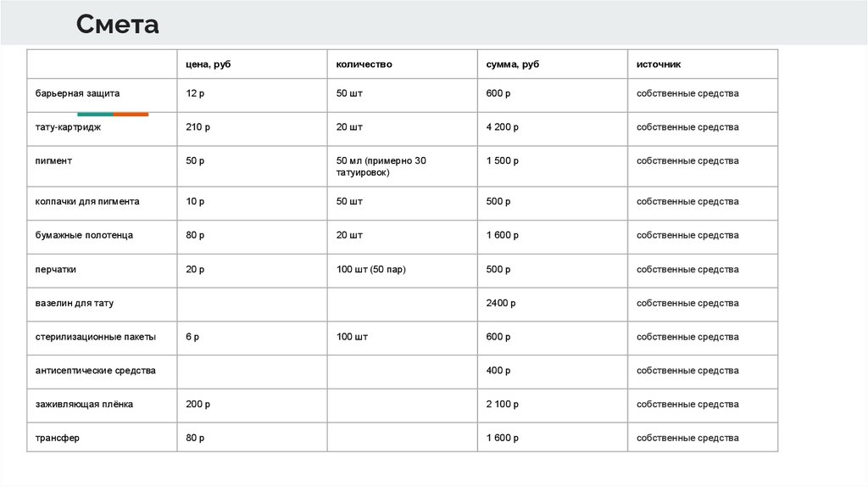Select the "бумажные полотенца" row label

coord(84,235)
